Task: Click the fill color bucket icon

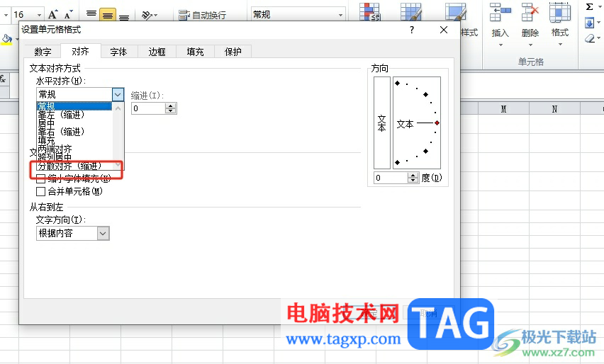Action: pyautogui.click(x=6, y=38)
